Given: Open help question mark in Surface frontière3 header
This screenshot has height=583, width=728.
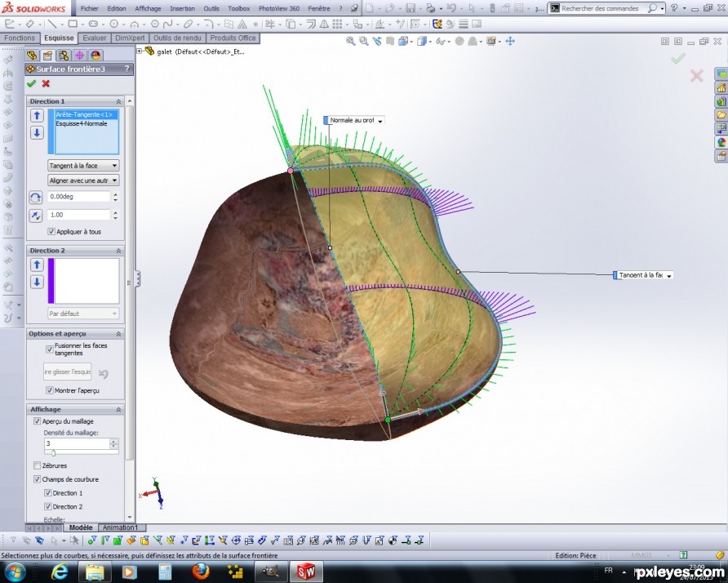Looking at the screenshot, I should click(127, 69).
